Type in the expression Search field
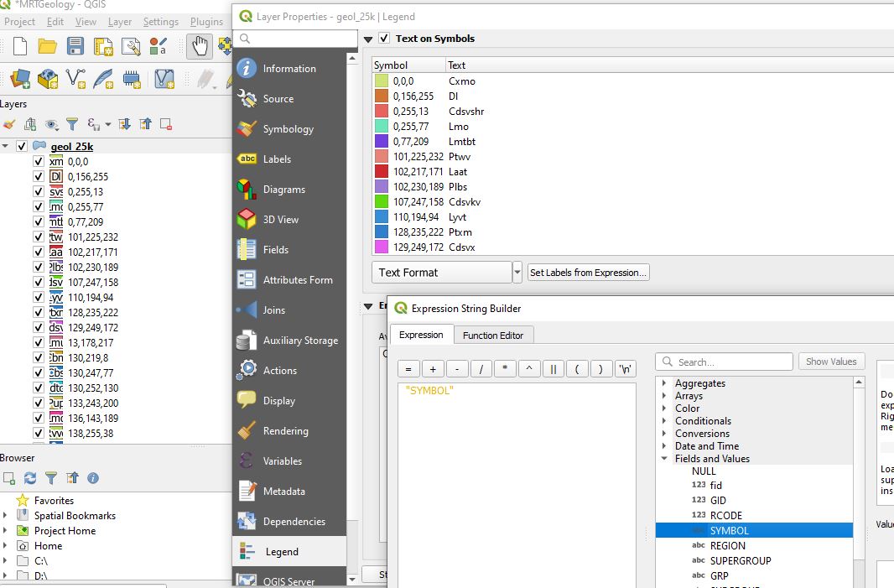 click(x=723, y=361)
